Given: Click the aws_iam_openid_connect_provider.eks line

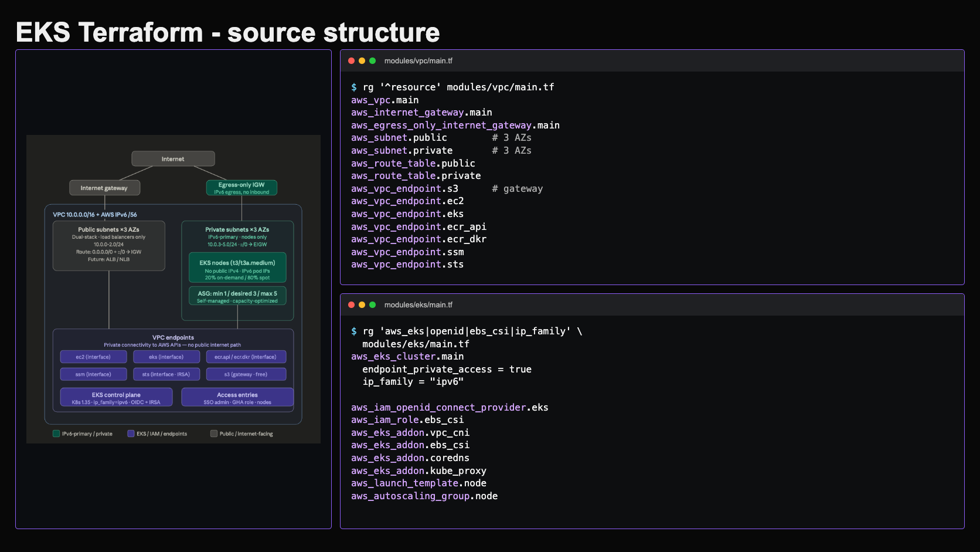Looking at the screenshot, I should click(450, 407).
